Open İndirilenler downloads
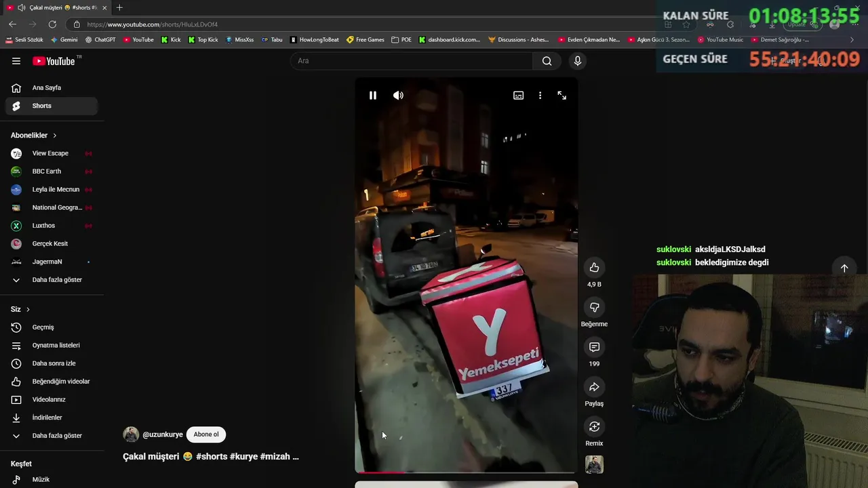The width and height of the screenshot is (868, 488). (52, 418)
